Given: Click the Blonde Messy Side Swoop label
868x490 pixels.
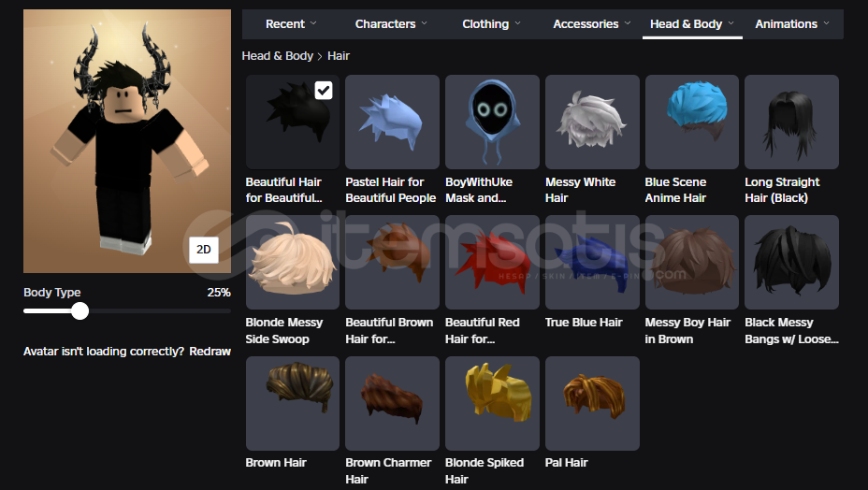Looking at the screenshot, I should click(x=284, y=330).
